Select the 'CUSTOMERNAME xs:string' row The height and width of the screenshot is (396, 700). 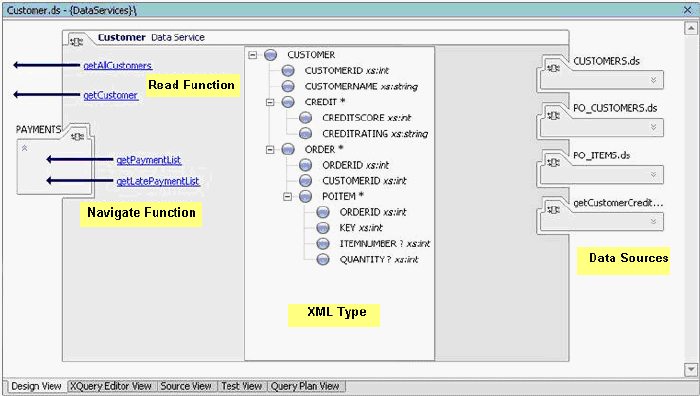[361, 87]
